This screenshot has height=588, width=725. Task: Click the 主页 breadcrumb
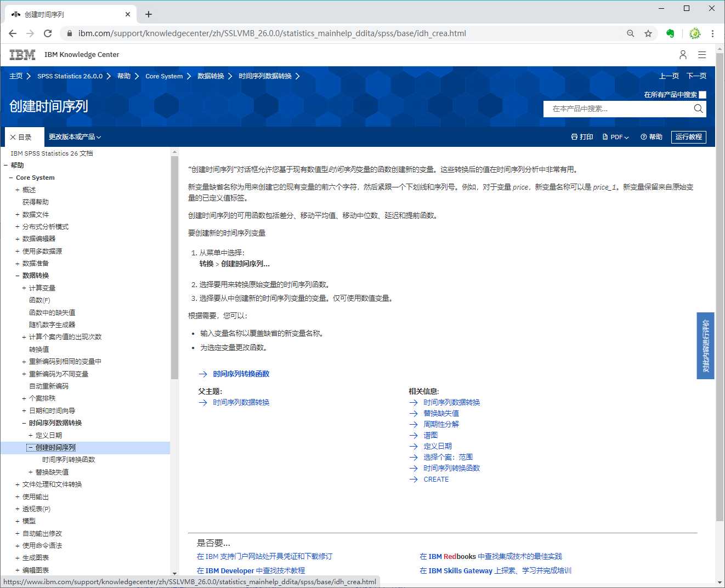tap(16, 76)
